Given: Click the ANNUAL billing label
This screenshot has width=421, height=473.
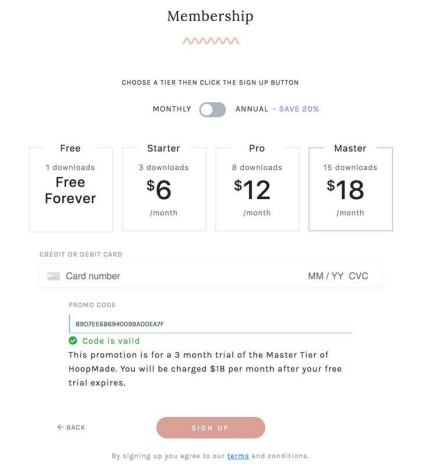Looking at the screenshot, I should 252,109.
